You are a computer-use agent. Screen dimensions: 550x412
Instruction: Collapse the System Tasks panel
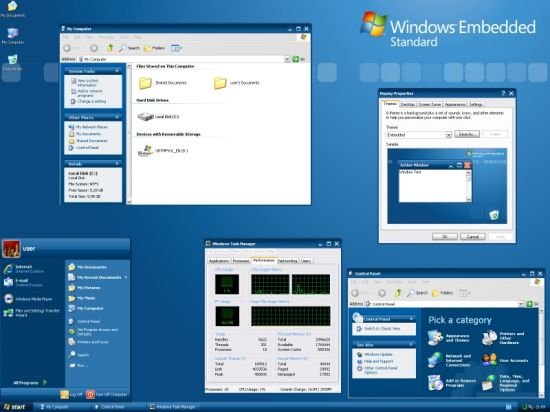point(117,71)
